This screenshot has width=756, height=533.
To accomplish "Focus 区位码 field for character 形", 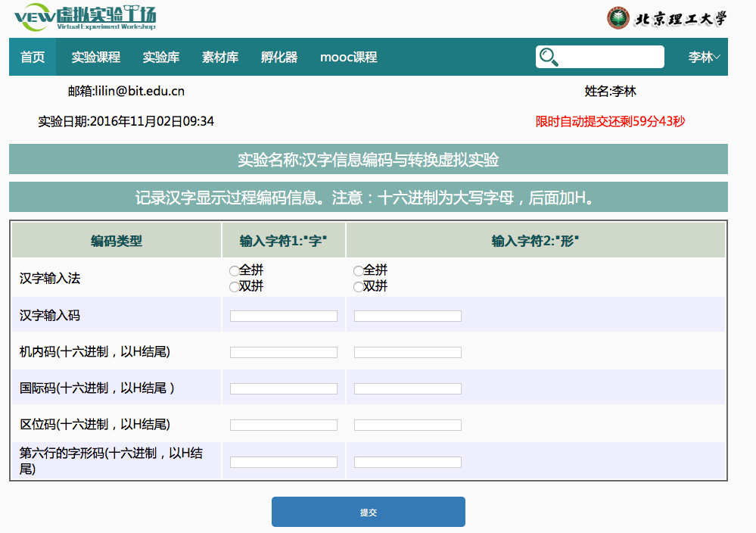I will coord(408,425).
